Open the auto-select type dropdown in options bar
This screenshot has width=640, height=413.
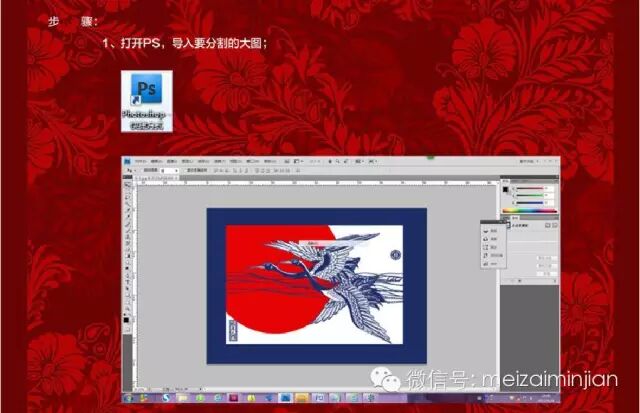tap(169, 171)
